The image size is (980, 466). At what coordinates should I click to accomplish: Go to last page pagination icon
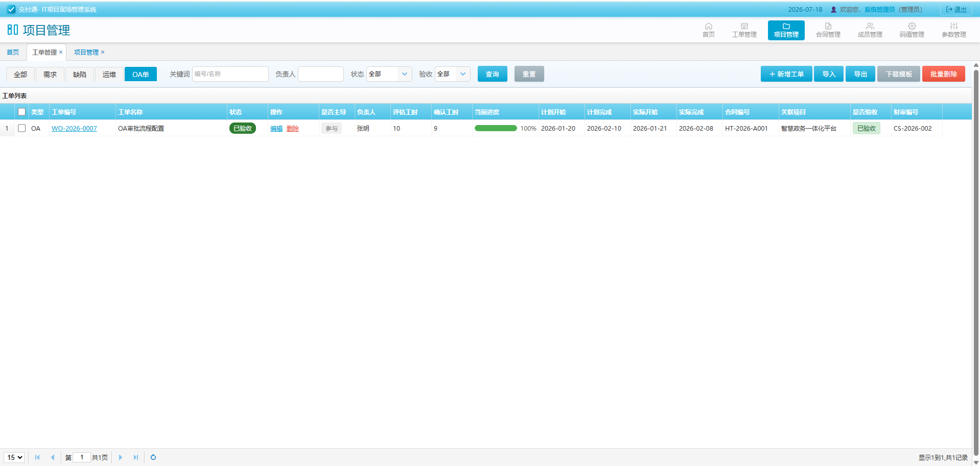tap(135, 457)
